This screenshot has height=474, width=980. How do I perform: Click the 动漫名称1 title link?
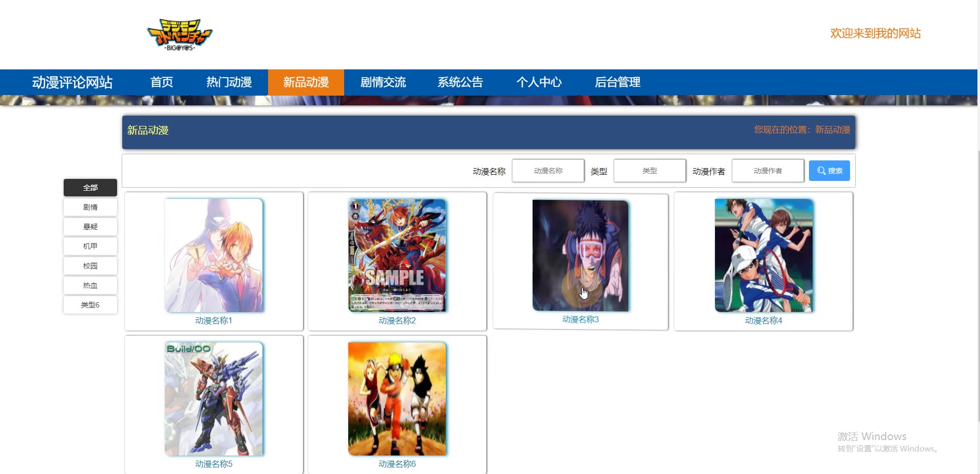[x=214, y=321]
